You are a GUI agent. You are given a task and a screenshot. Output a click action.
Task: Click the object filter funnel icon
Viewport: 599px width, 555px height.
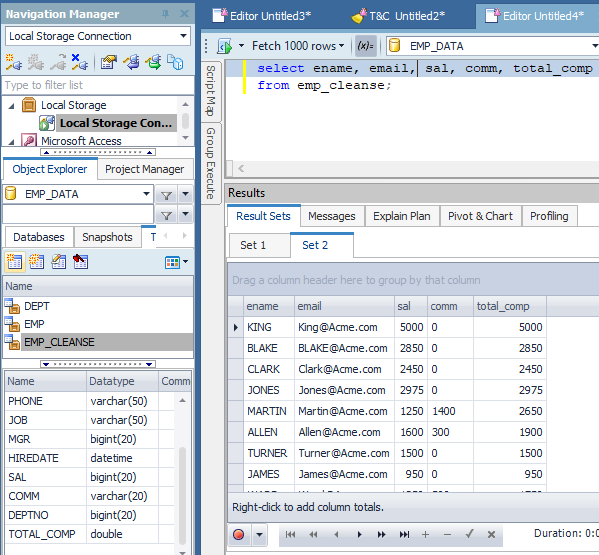166,215
